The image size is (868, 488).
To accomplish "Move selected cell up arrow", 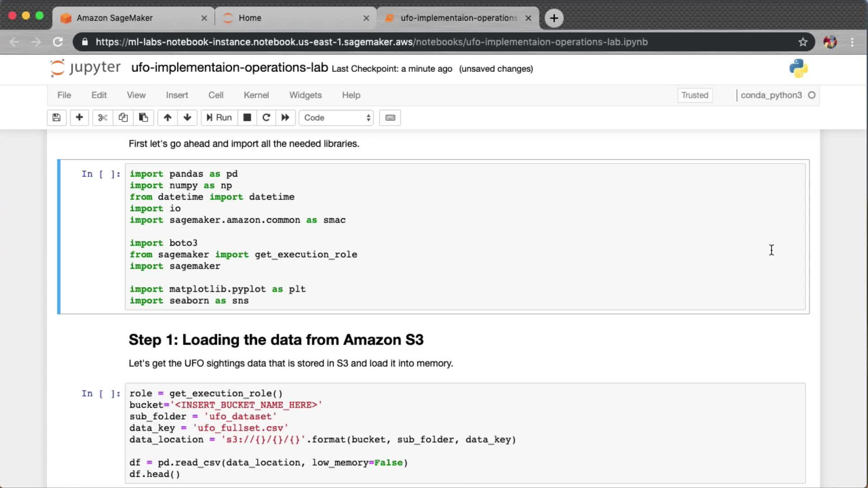I will click(167, 117).
